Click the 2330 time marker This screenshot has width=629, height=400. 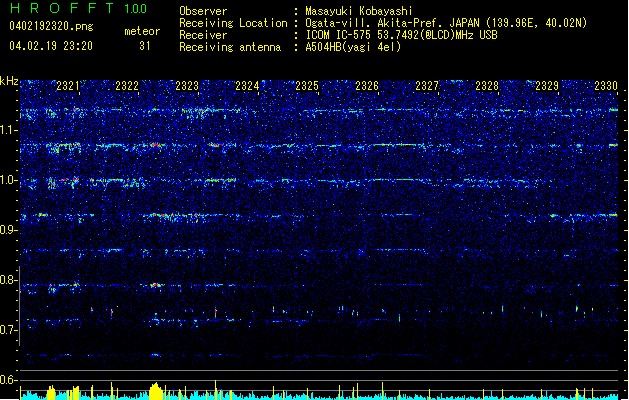coord(606,86)
